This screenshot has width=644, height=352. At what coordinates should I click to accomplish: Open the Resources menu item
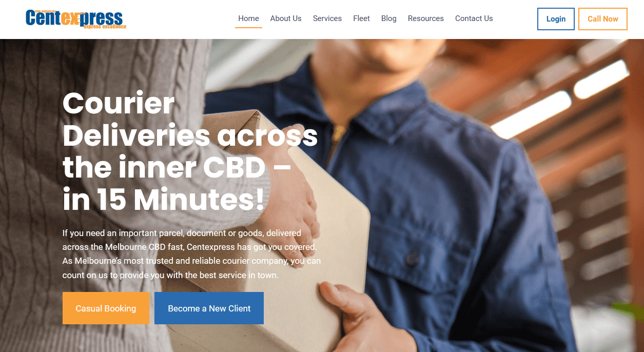point(426,18)
